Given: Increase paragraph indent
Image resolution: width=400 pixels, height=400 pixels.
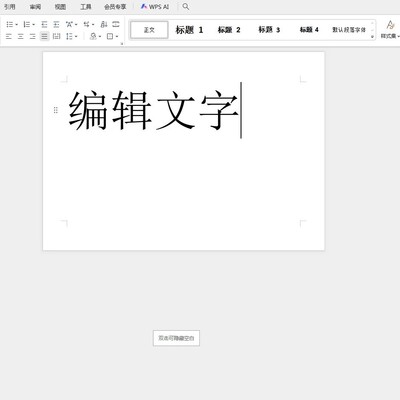Looking at the screenshot, I should [56, 24].
